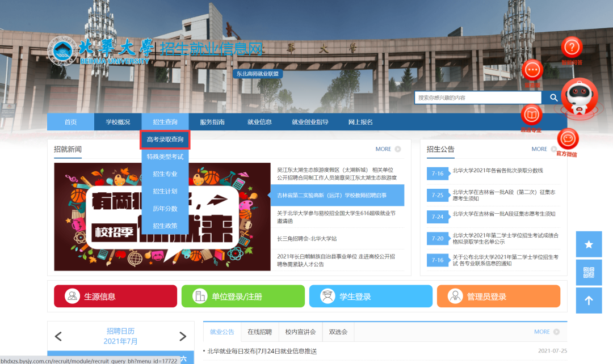Open 7-16 notice 各专业联系信息的通知
613x364 pixels.
pos(506,260)
